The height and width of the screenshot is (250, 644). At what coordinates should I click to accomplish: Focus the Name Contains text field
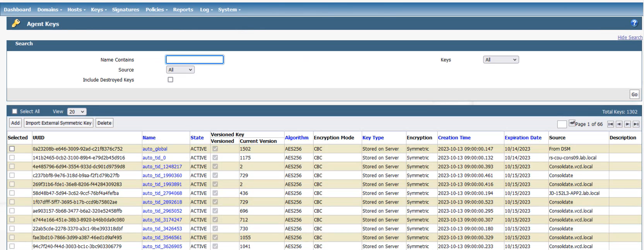[195, 60]
